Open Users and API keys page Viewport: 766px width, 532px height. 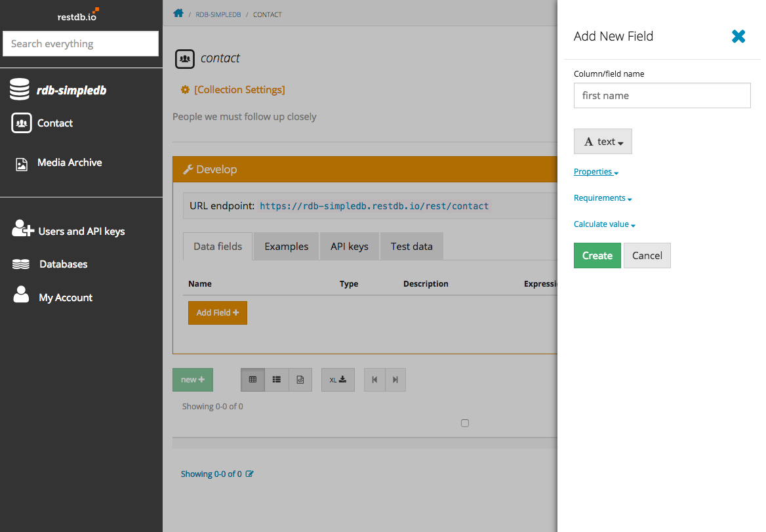point(81,232)
